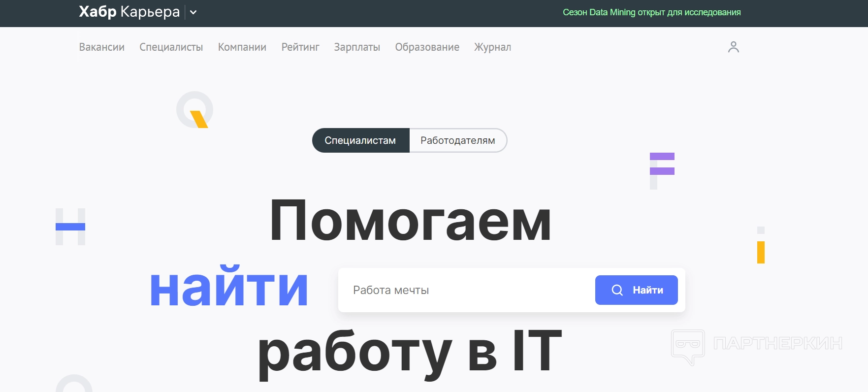The width and height of the screenshot is (868, 392).
Task: Open the Сезон Data Mining announcement link
Action: click(x=651, y=12)
